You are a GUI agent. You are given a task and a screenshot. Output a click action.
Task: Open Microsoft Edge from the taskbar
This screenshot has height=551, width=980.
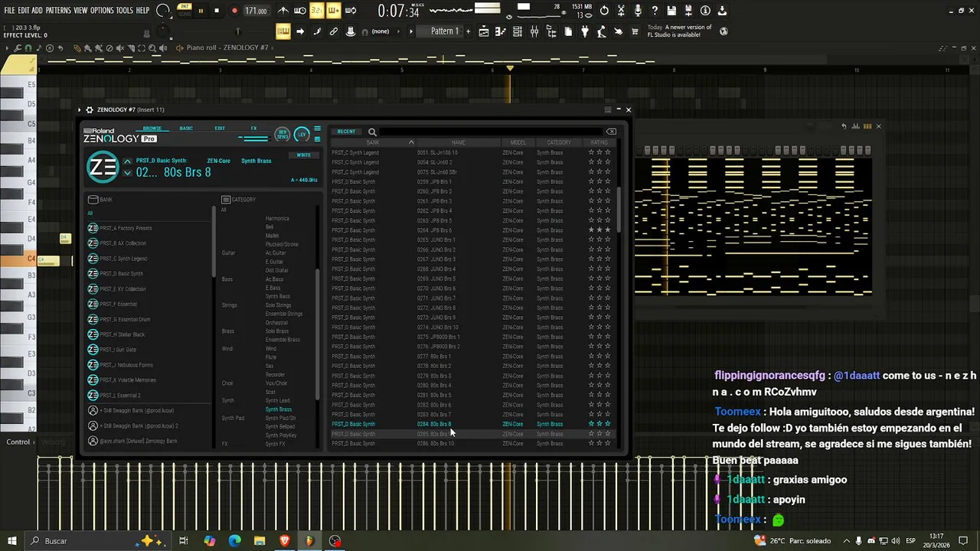pyautogui.click(x=235, y=541)
